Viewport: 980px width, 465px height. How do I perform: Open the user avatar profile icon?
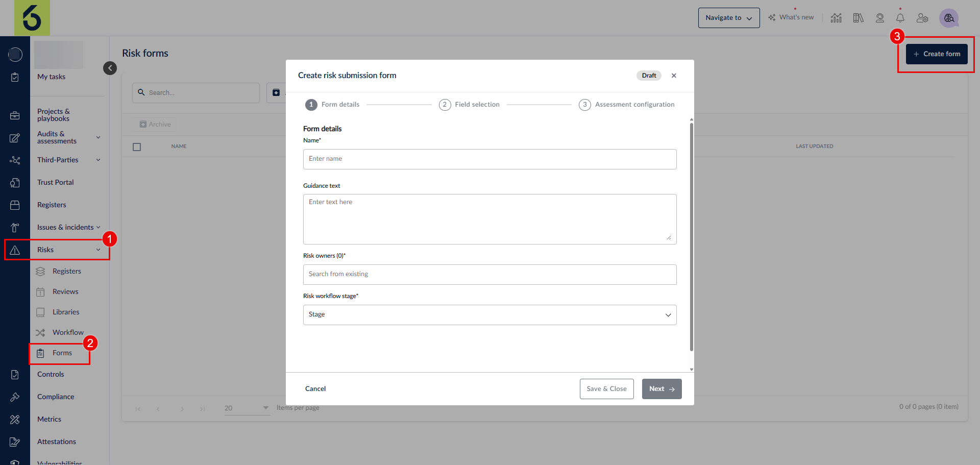[949, 18]
